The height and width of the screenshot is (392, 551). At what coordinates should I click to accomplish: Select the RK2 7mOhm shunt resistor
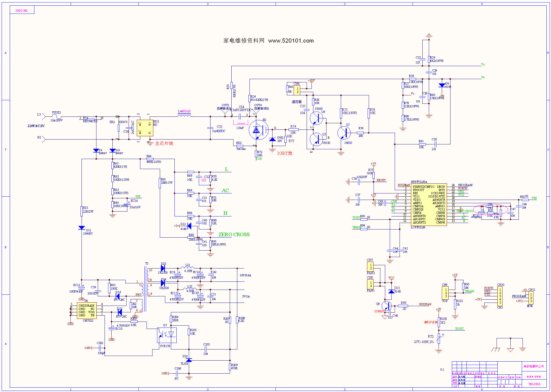coord(240,146)
